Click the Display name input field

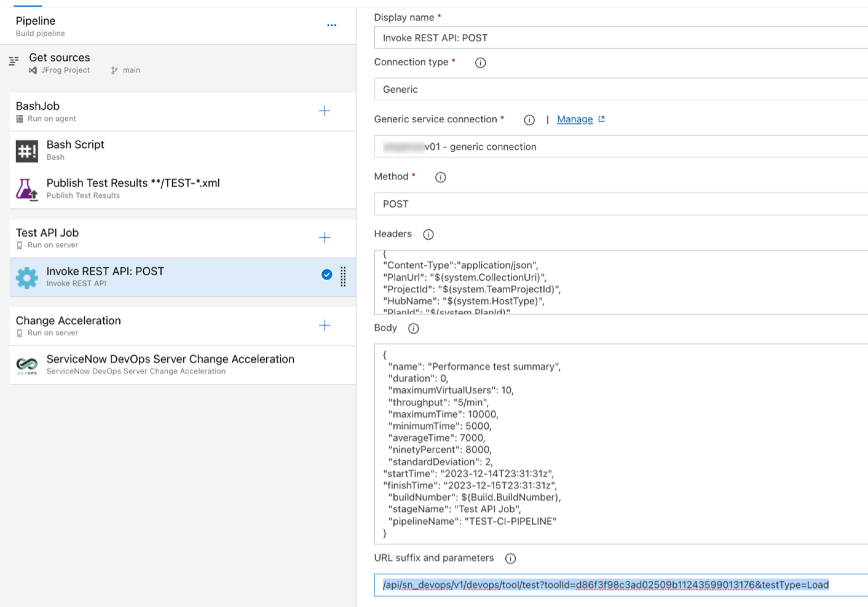tap(621, 38)
